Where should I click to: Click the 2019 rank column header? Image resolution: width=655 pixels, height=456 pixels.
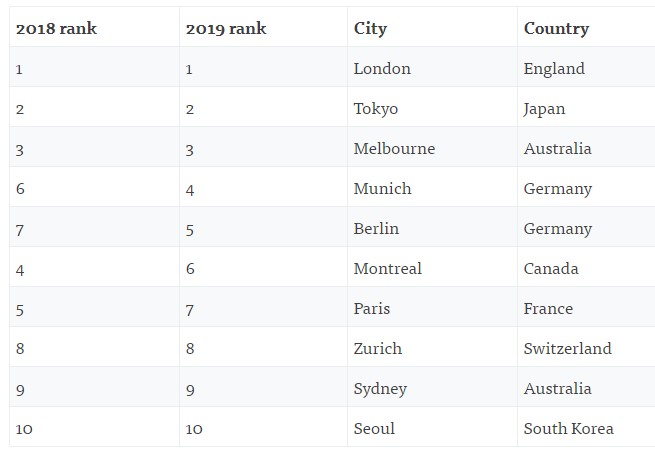click(x=226, y=29)
